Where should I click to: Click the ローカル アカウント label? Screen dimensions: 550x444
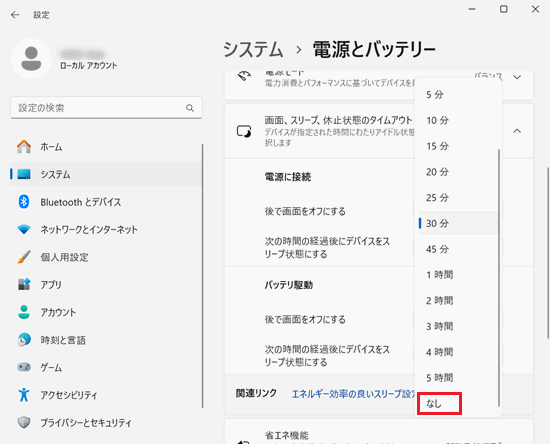click(x=89, y=66)
